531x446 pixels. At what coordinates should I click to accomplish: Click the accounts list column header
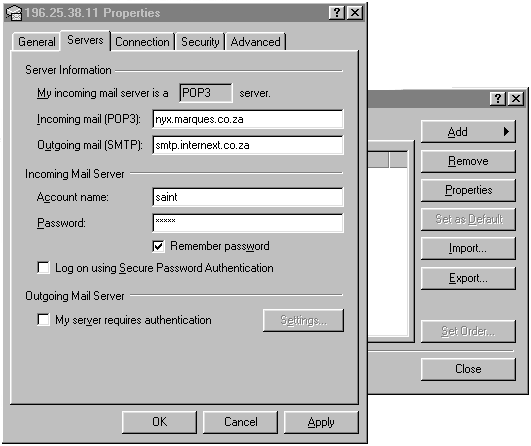pos(378,160)
